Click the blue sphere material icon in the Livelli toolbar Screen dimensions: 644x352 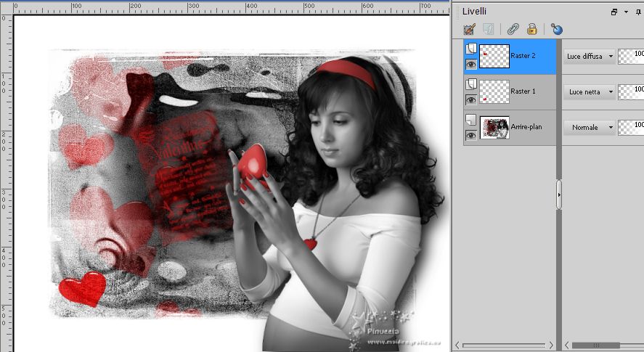[x=557, y=29]
